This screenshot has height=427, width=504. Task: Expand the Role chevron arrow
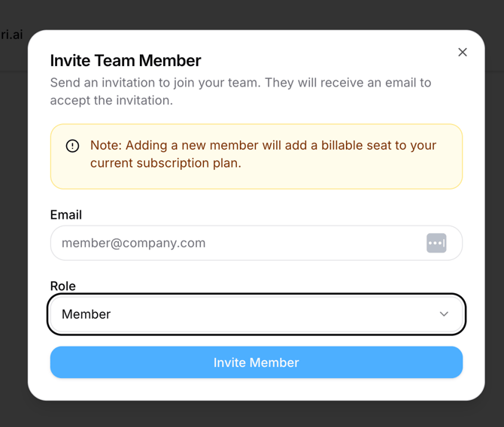click(x=444, y=314)
